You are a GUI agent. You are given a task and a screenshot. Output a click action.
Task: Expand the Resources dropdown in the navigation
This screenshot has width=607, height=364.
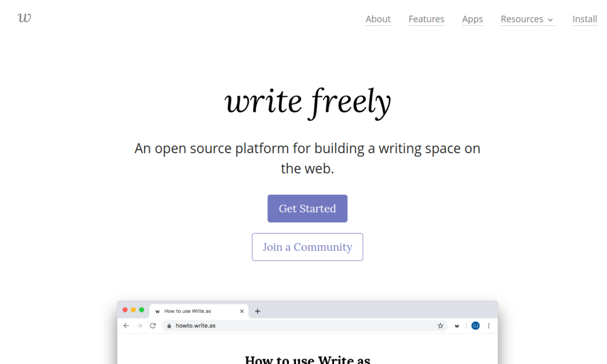pos(527,19)
